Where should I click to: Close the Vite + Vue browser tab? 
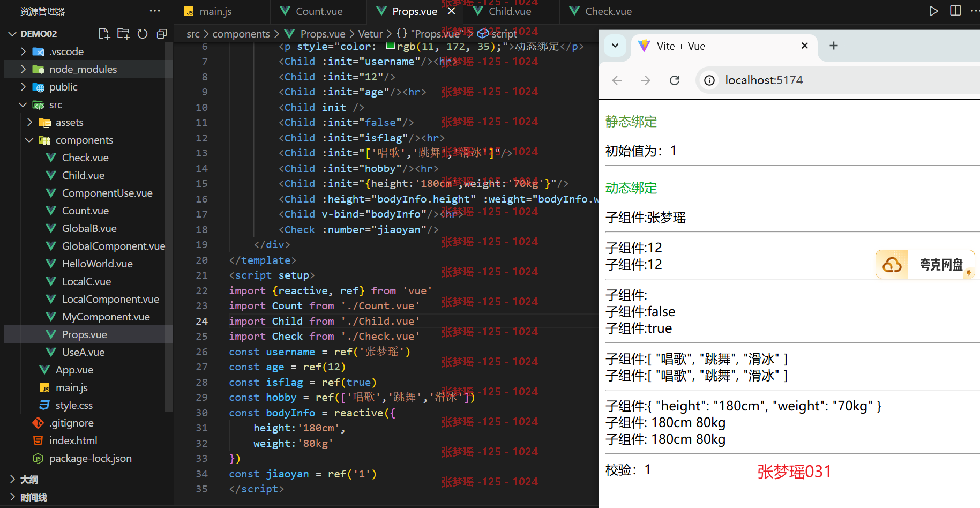(805, 46)
